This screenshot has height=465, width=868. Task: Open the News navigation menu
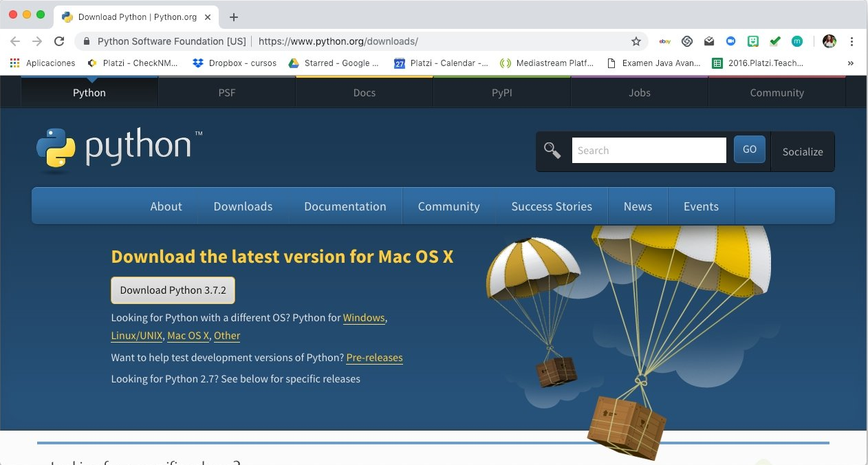coord(638,206)
